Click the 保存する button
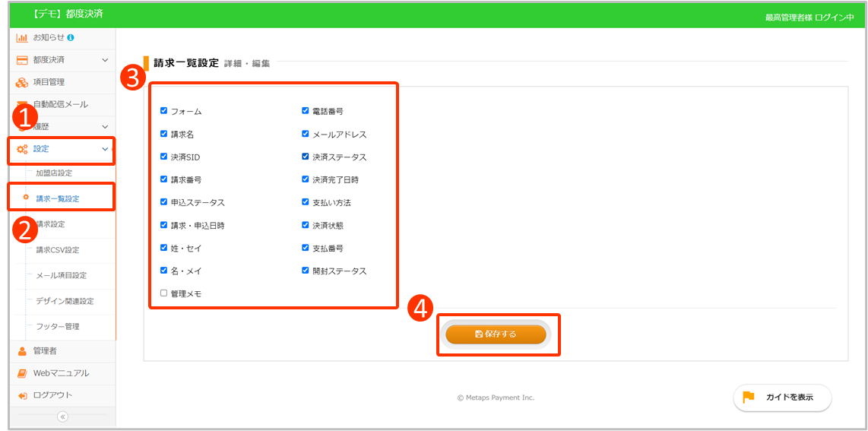 (x=496, y=334)
